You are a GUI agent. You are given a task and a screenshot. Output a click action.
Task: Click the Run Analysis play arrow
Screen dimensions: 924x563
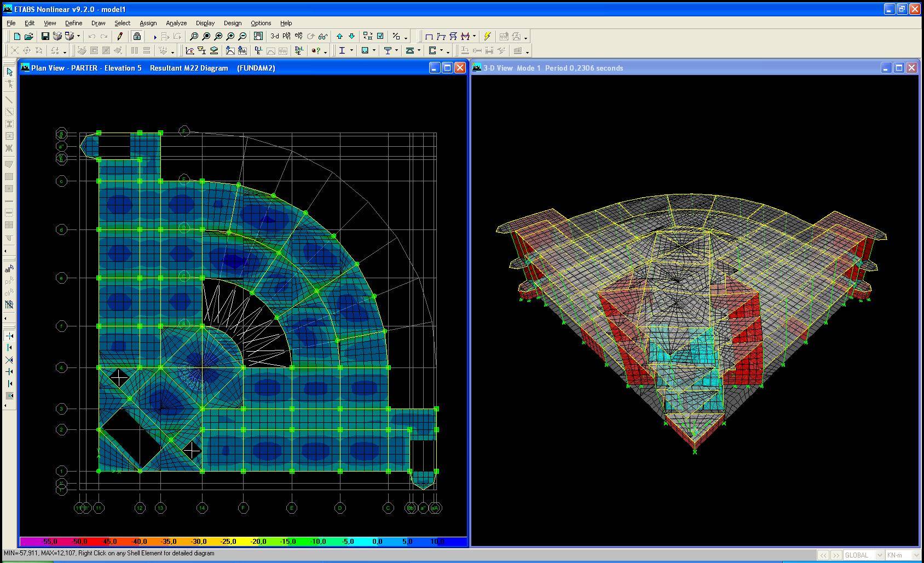pos(155,37)
